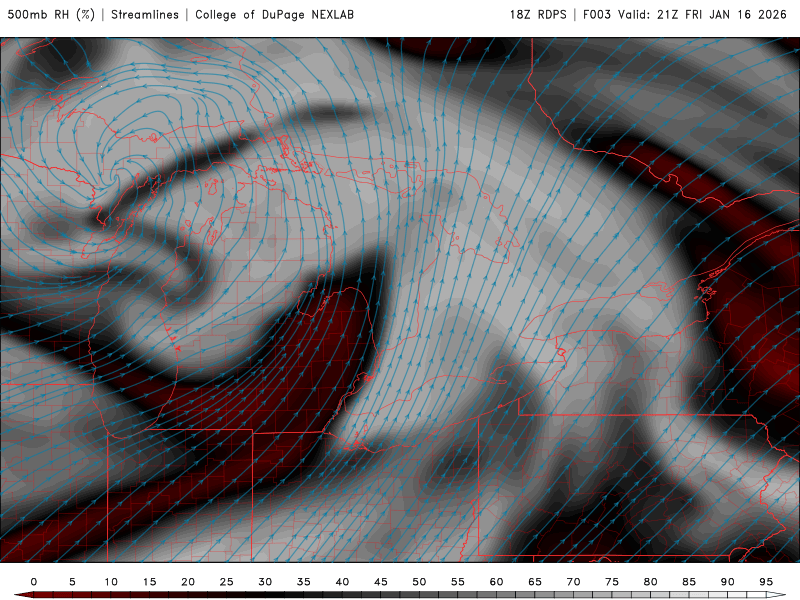
Task: Click the colorbar label "35"
Action: pos(304,582)
